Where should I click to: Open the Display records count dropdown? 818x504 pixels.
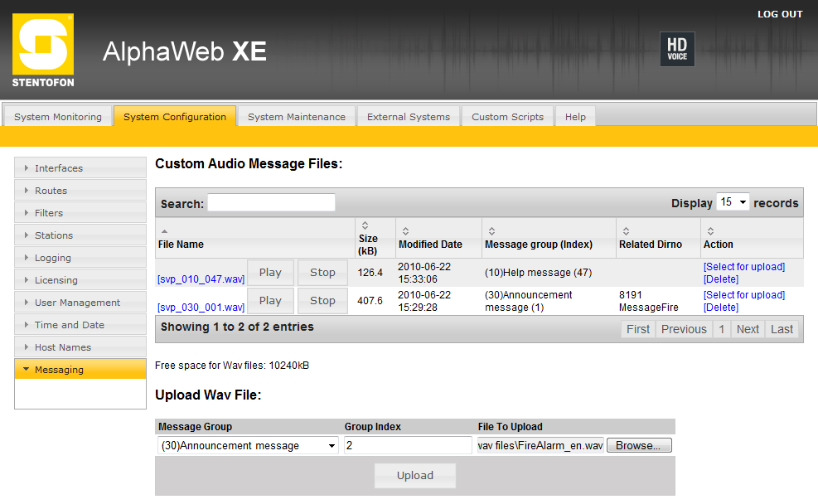[x=733, y=202]
